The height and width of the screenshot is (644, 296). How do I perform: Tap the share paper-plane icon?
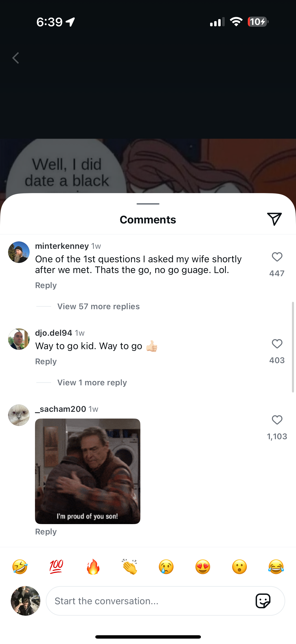pos(274,219)
